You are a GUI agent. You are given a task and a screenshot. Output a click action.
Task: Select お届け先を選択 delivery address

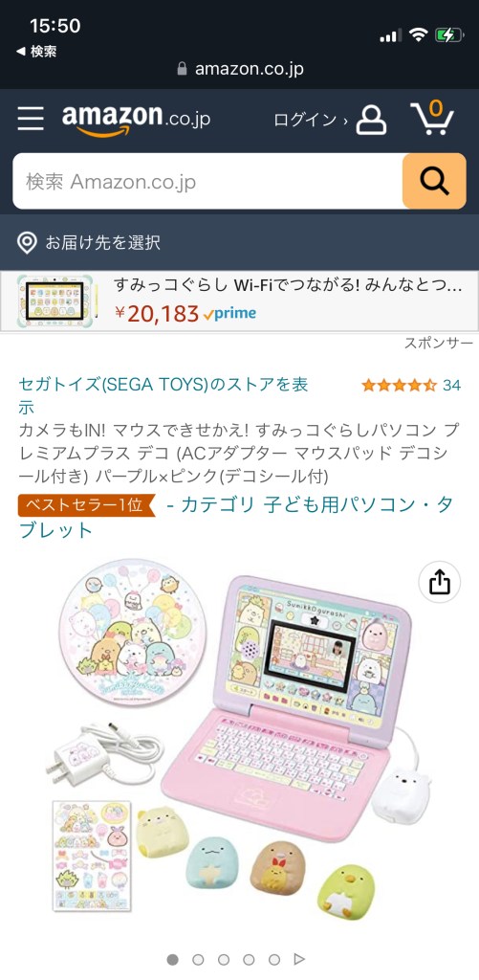102,242
